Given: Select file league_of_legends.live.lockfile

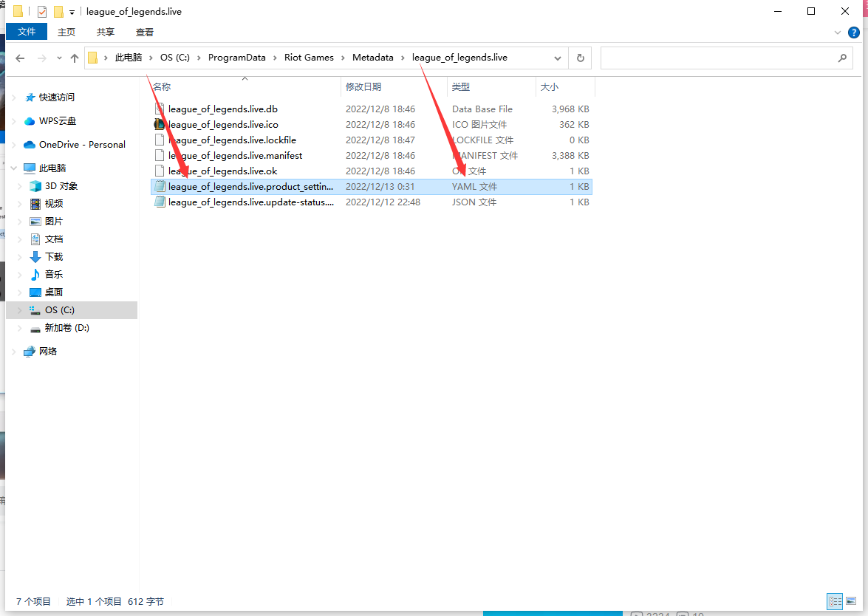Looking at the screenshot, I should 232,140.
